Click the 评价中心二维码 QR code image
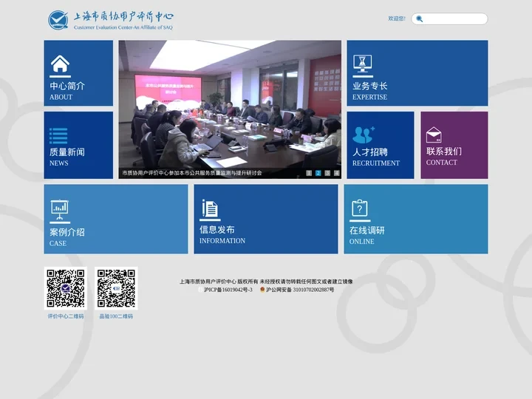This screenshot has width=532, height=399. (x=66, y=288)
